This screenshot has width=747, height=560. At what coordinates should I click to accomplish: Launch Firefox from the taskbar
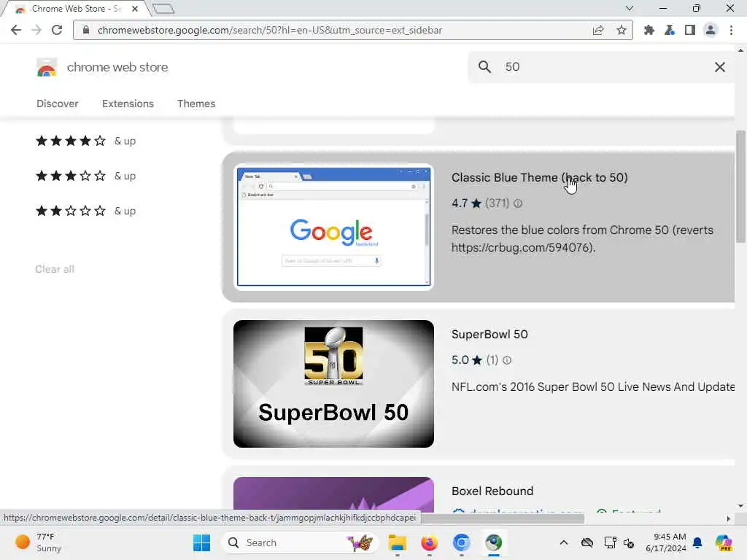coord(429,542)
